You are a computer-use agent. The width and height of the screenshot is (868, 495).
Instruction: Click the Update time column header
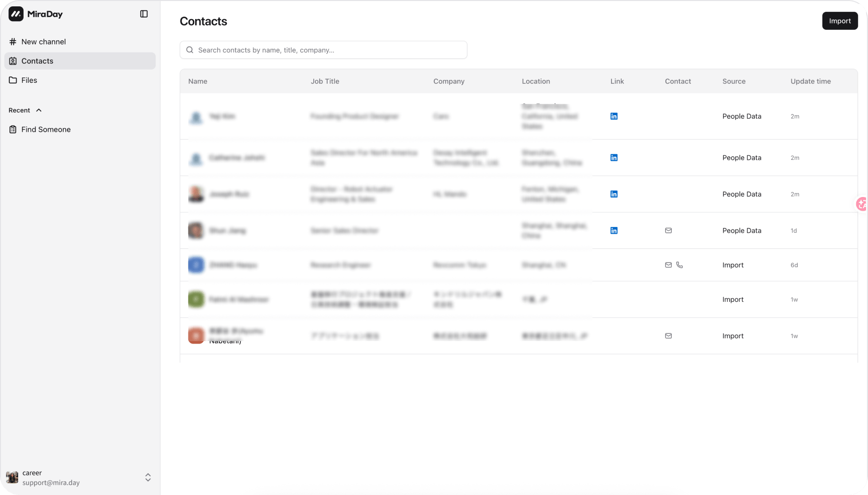tap(810, 81)
